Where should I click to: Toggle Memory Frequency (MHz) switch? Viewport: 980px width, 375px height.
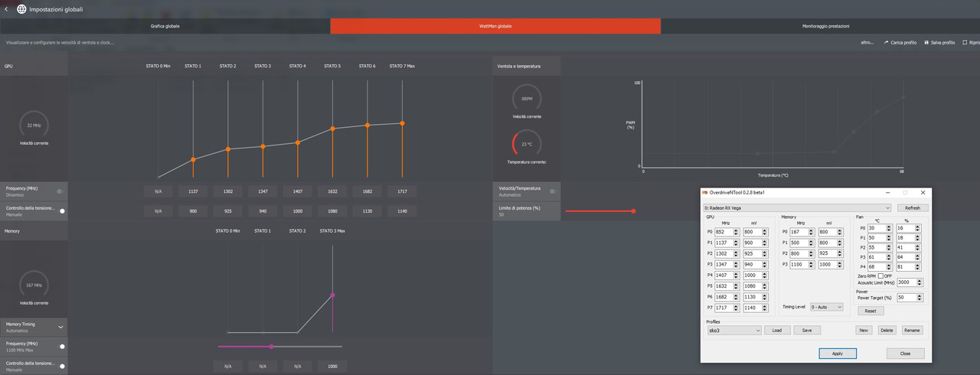click(x=60, y=346)
